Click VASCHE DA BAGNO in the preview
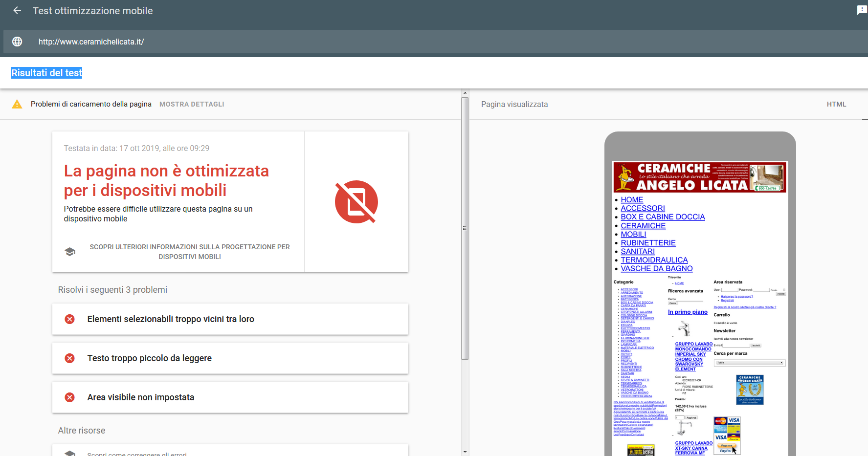The width and height of the screenshot is (868, 456). [657, 268]
